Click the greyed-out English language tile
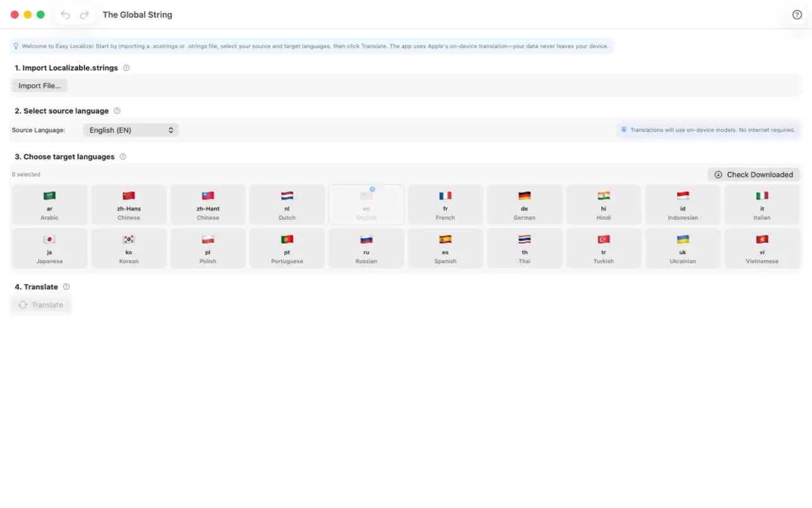The image size is (812, 508). (x=366, y=205)
